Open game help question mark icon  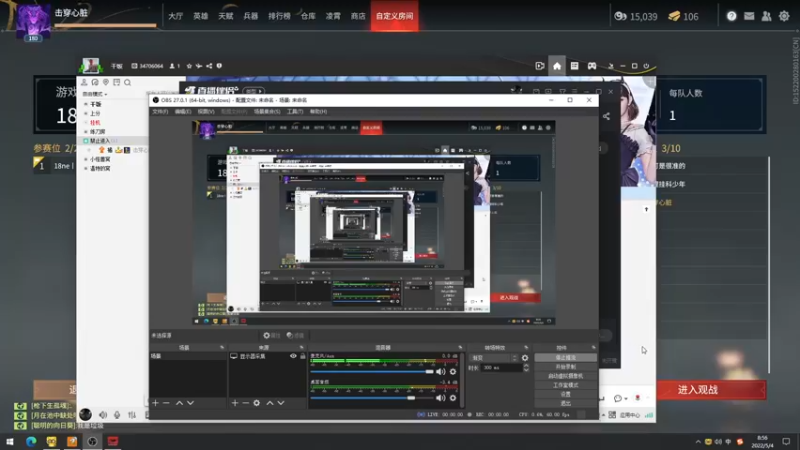[x=731, y=16]
